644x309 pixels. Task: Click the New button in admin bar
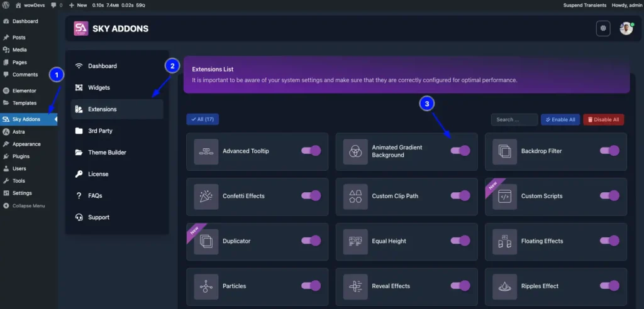pyautogui.click(x=78, y=5)
